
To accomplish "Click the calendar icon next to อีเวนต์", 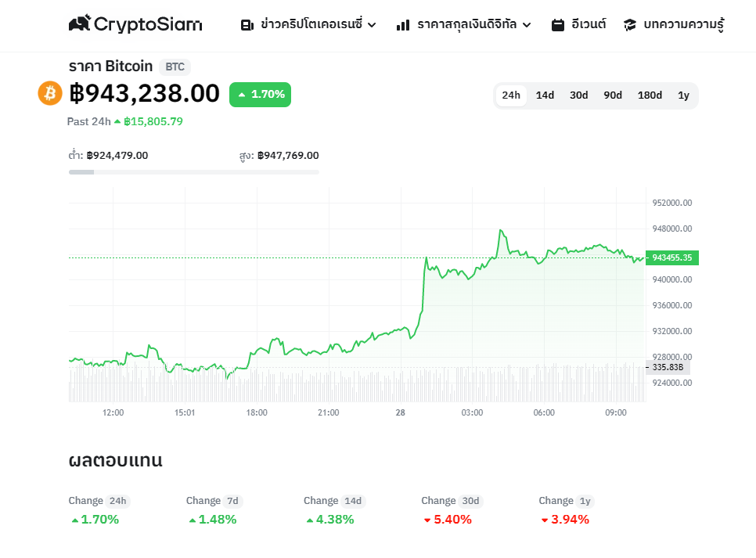I will click(x=558, y=25).
